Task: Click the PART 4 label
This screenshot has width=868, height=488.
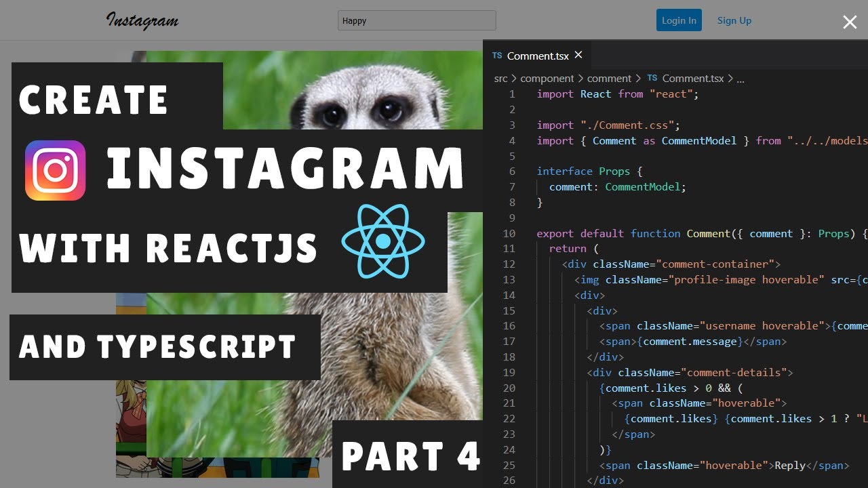Action: (x=411, y=456)
